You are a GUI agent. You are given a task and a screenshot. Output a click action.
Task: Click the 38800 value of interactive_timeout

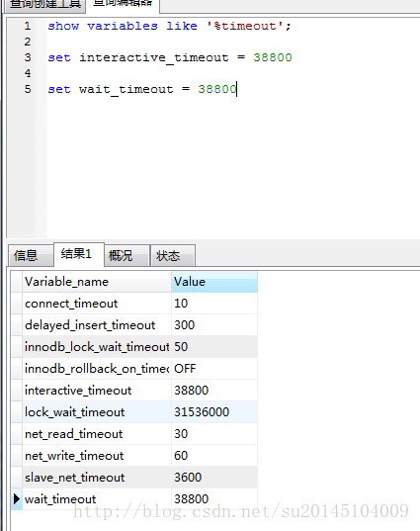tap(214, 391)
